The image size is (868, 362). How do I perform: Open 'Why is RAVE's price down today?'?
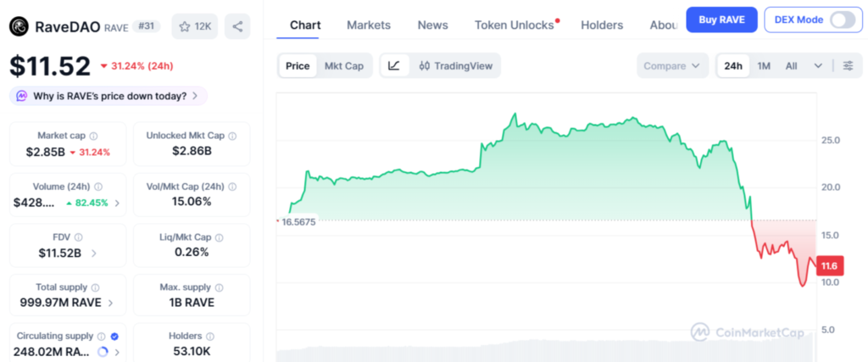[x=108, y=96]
